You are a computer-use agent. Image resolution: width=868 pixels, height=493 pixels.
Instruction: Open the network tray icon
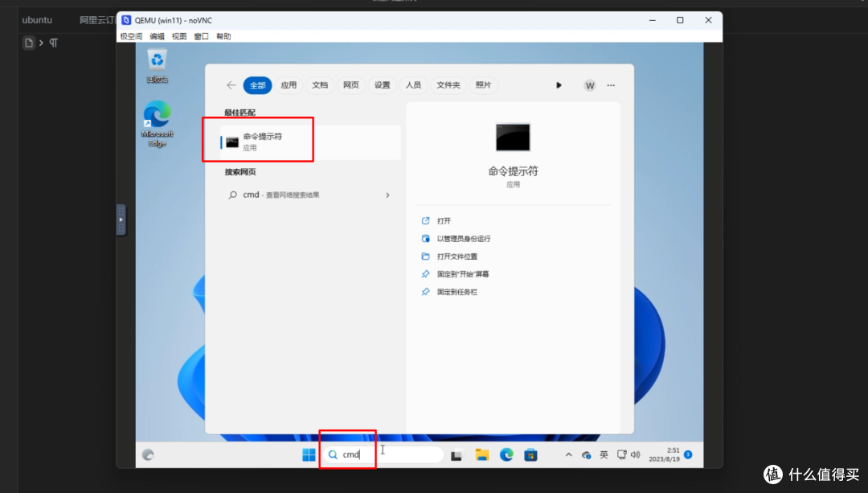(x=621, y=454)
